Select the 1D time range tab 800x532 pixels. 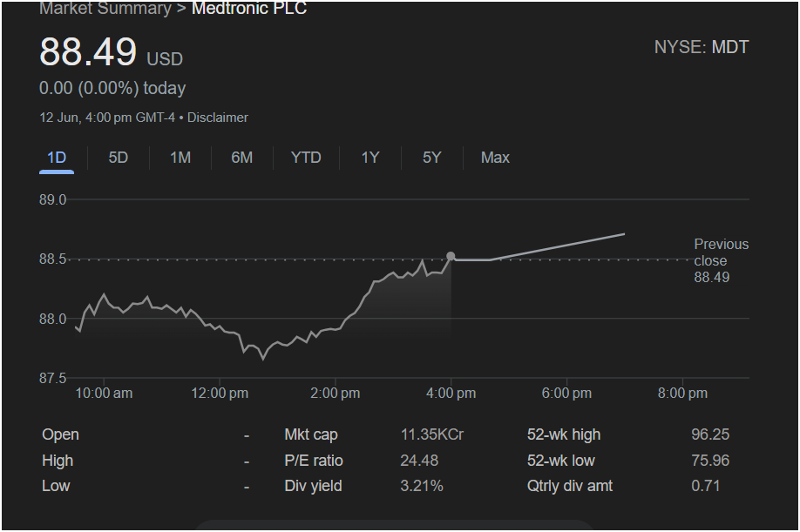pos(57,158)
